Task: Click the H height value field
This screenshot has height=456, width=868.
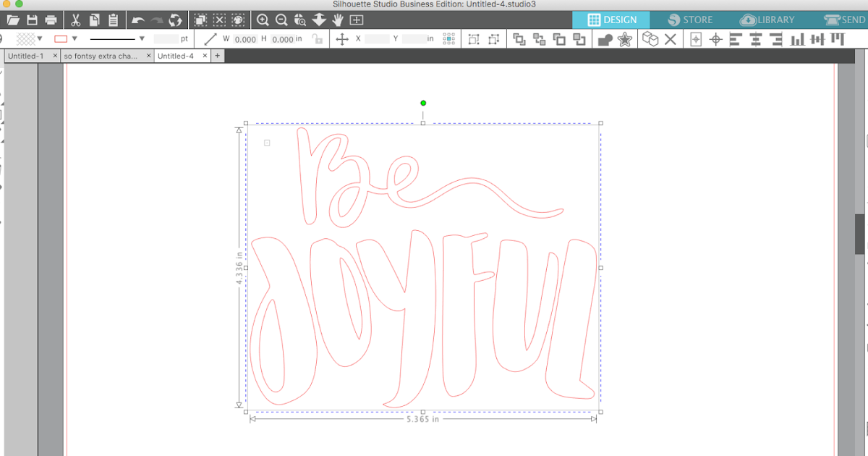Action: (x=282, y=39)
